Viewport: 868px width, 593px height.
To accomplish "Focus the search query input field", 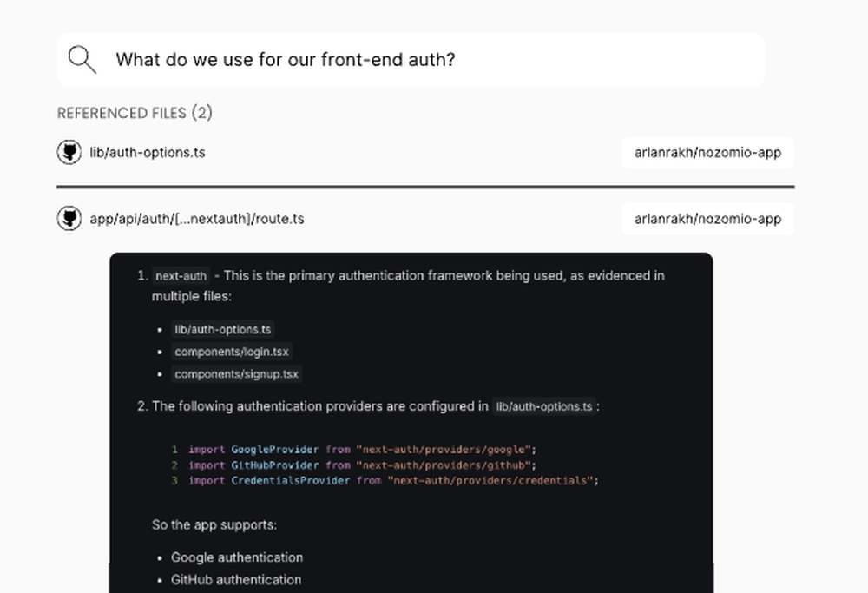I will pos(434,60).
